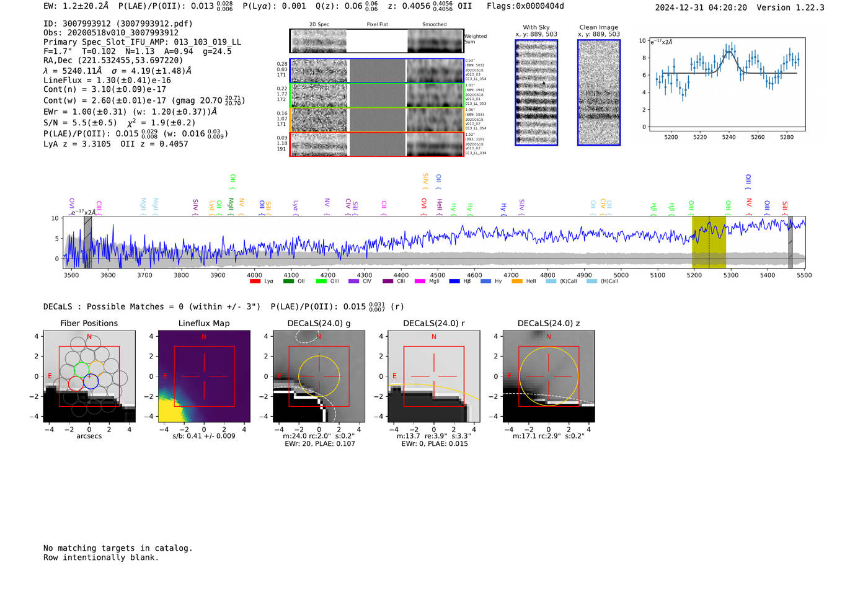Click the purple CIV legend swatch
This screenshot has width=868, height=591.
[354, 281]
